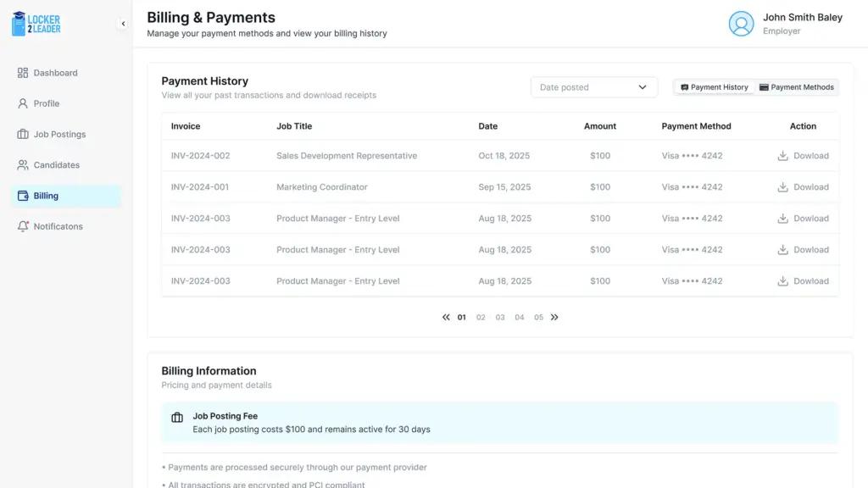The width and height of the screenshot is (868, 488).
Task: Open Dashboard from the sidebar
Action: [55, 73]
